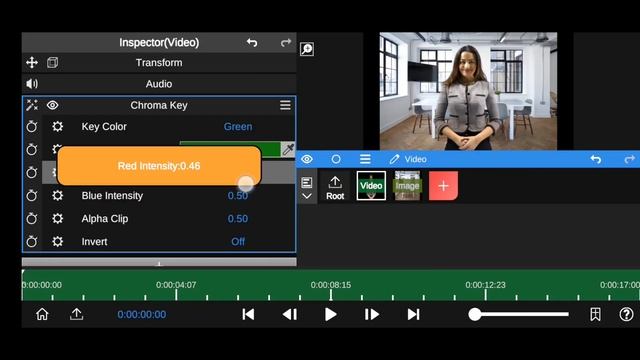Image resolution: width=640 pixels, height=360 pixels.
Task: Pick color with the eyedropper tool
Action: (x=288, y=149)
